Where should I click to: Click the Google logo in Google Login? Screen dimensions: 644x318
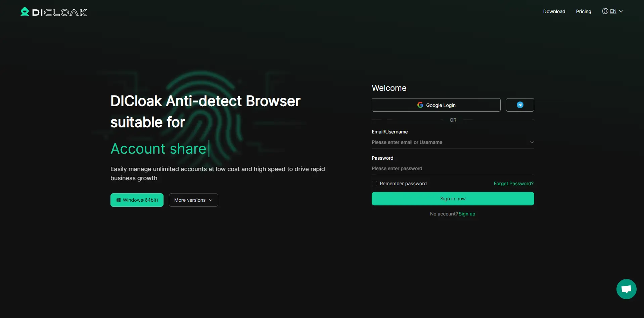click(x=420, y=105)
